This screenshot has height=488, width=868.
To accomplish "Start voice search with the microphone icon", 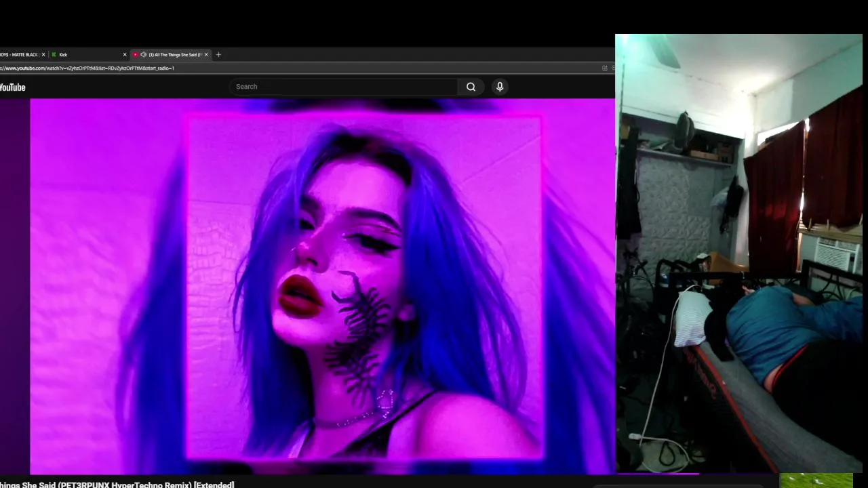I will [x=500, y=87].
